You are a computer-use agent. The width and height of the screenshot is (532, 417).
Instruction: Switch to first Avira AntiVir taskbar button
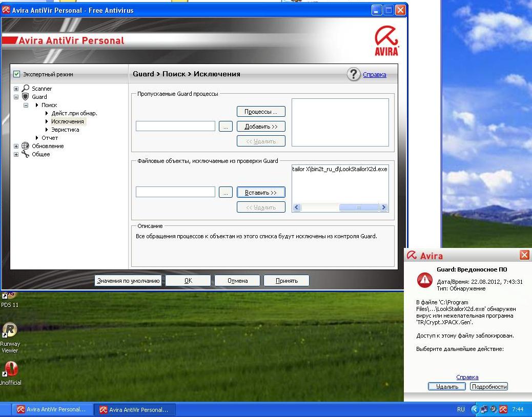[x=53, y=409]
